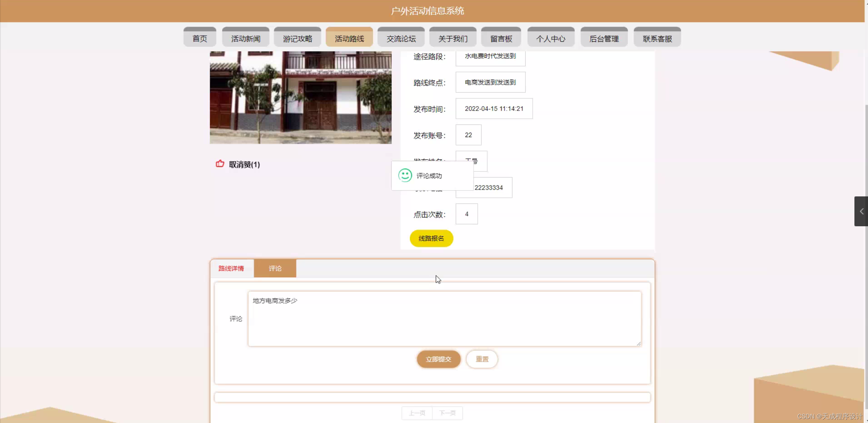This screenshot has width=868, height=423.
Task: Click the route house photo thumbnail
Action: pos(300,97)
